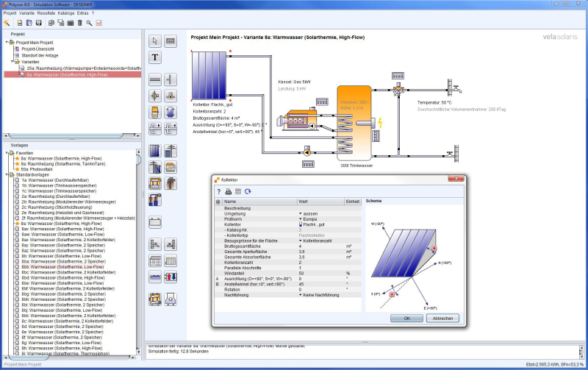Open the ? help menu
The image size is (588, 370).
93,13
